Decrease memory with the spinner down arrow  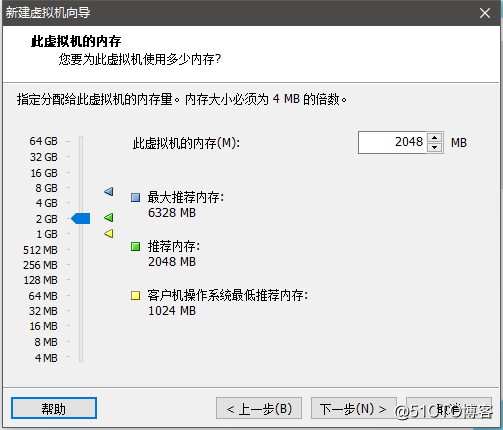(435, 147)
